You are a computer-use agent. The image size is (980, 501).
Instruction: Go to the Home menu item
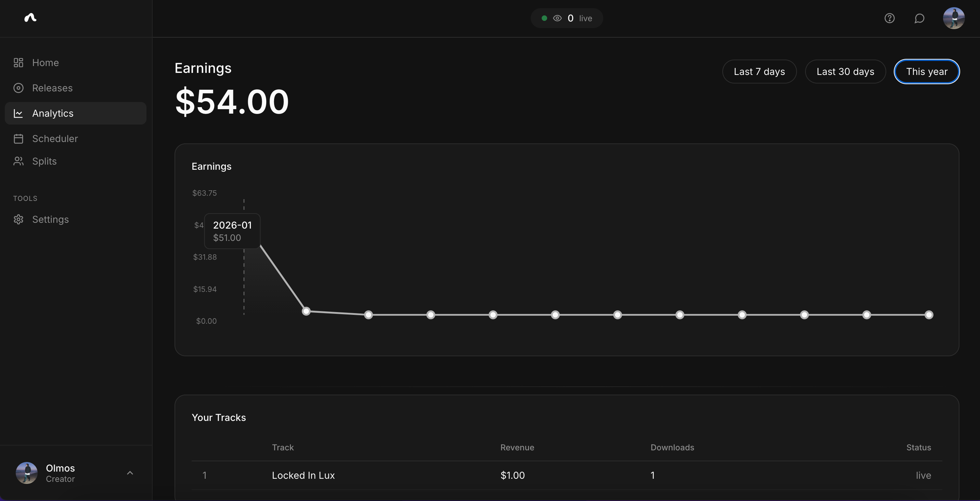tap(45, 63)
